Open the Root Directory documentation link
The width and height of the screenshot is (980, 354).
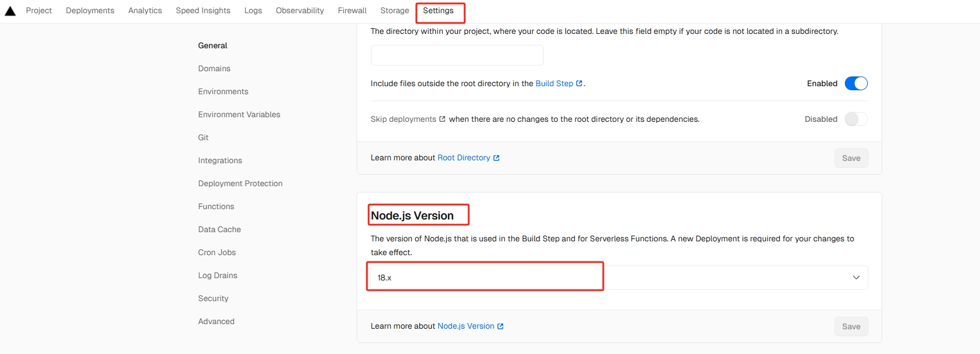click(x=464, y=157)
